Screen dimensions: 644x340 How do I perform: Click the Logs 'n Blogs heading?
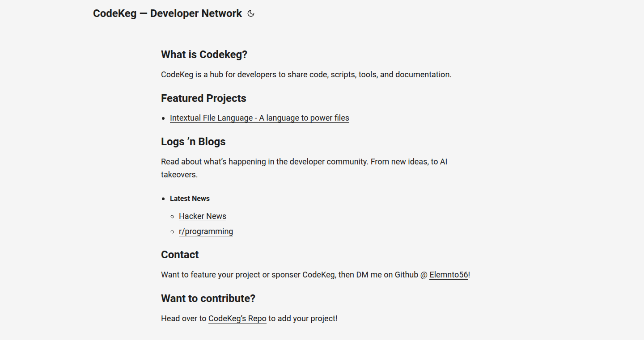pyautogui.click(x=193, y=142)
